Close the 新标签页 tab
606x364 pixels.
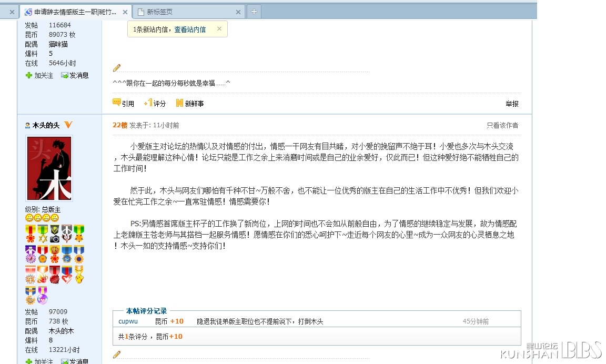(x=238, y=12)
